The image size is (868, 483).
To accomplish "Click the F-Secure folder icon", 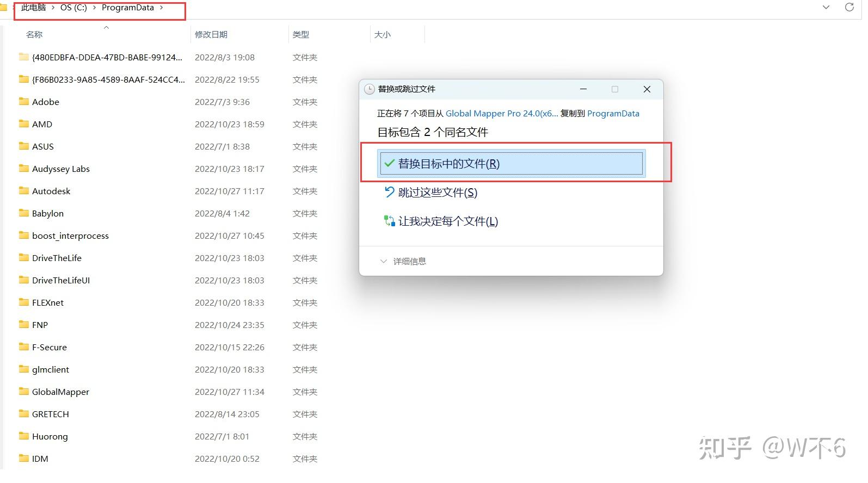I will 23,346.
